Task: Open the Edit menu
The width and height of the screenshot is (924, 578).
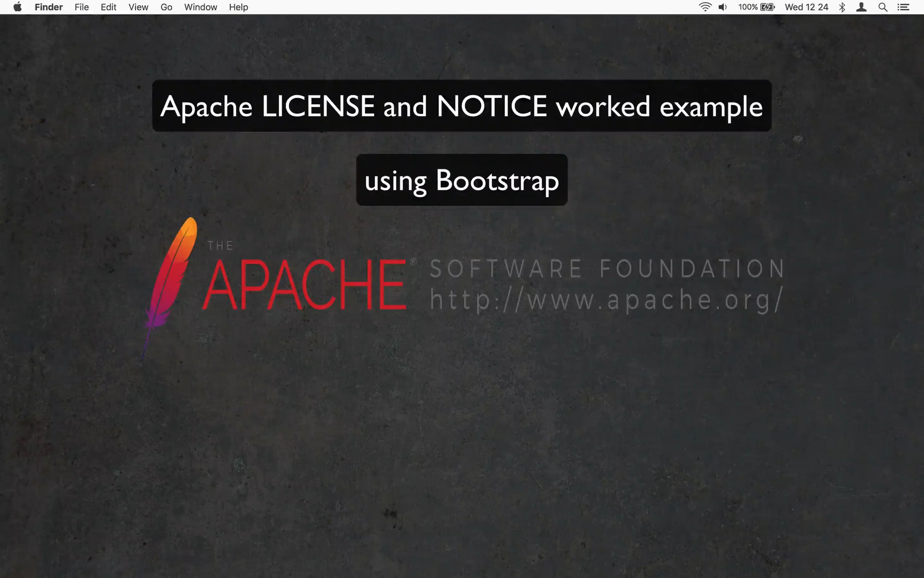Action: pyautogui.click(x=109, y=7)
